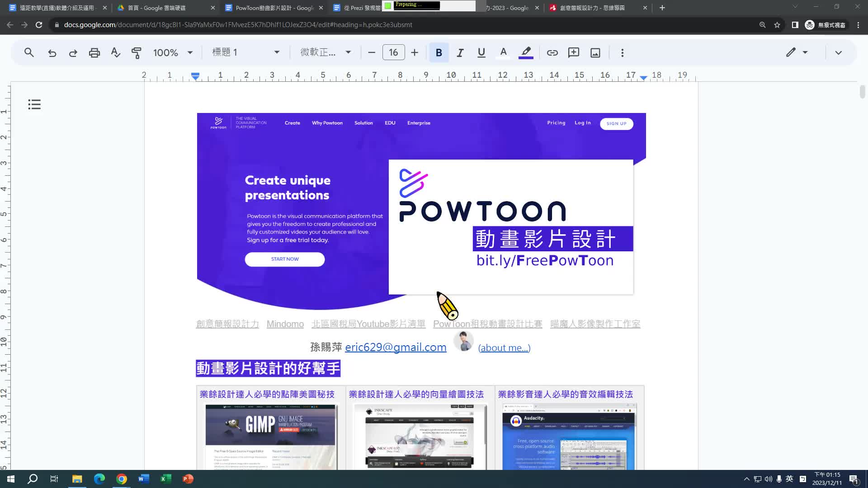Open the 北區國稅局Youtube影片清單 link

[x=368, y=324]
